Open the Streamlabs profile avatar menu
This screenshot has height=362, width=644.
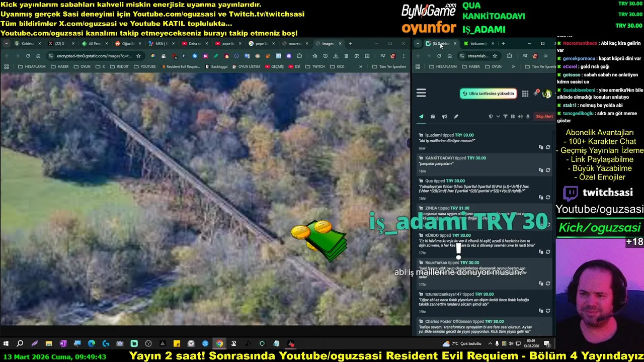coord(547,94)
